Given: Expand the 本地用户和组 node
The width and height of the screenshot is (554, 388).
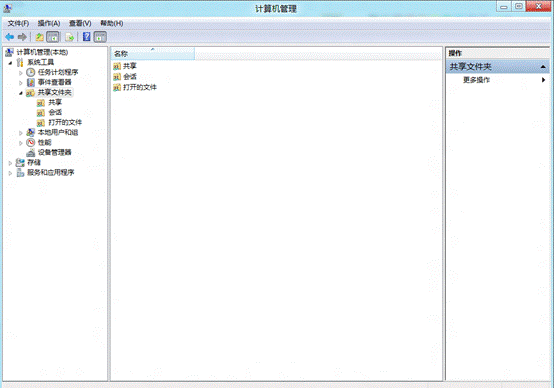Looking at the screenshot, I should click(x=20, y=133).
